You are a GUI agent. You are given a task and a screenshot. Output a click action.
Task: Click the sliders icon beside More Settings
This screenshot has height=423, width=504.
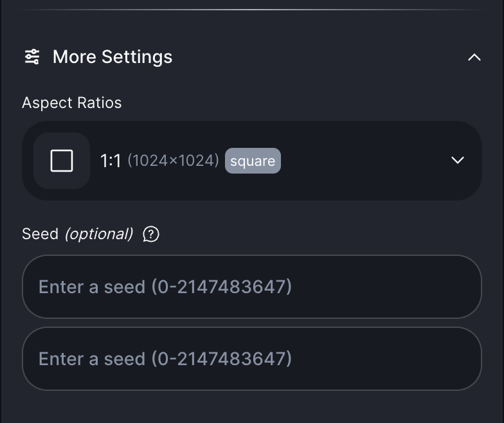pos(32,57)
